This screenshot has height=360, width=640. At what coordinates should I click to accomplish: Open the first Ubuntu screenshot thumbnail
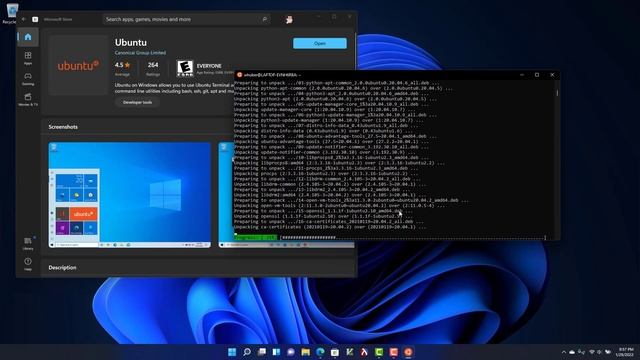coord(130,195)
